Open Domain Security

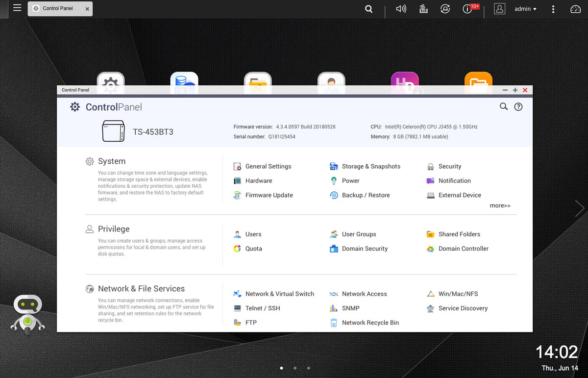coord(359,249)
